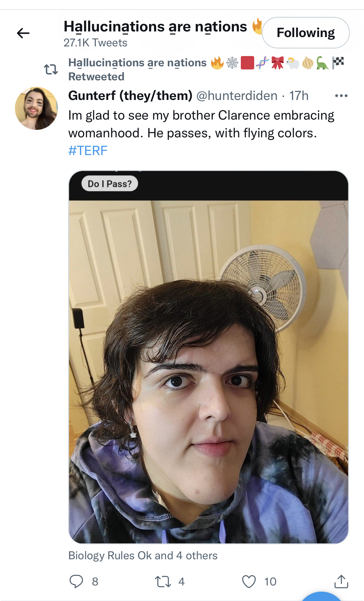The image size is (364, 601).
Task: Open the three-dot tweet options menu
Action: pos(341,96)
